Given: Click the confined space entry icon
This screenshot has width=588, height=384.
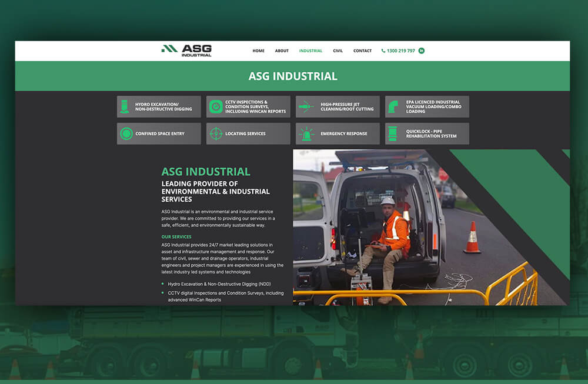Looking at the screenshot, I should pos(126,133).
